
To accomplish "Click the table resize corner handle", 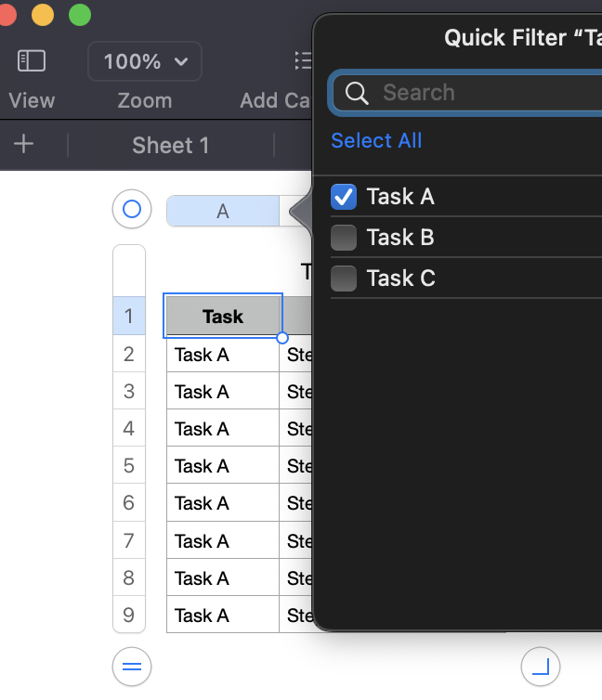I will click(x=541, y=666).
